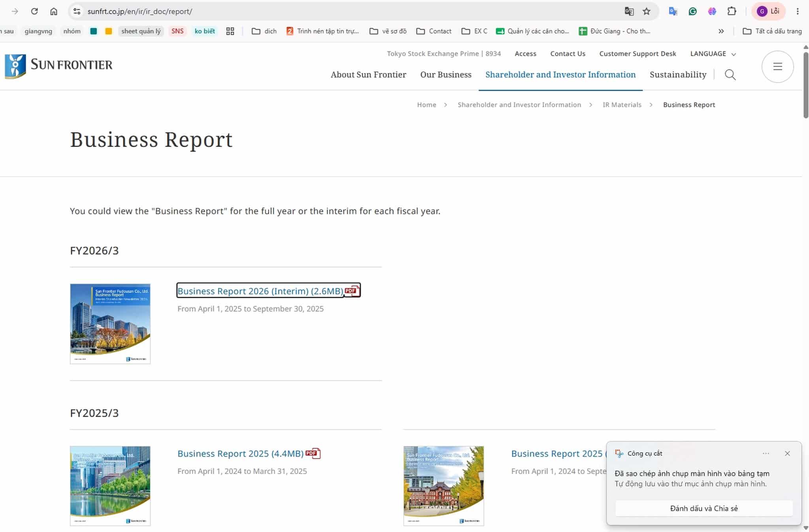This screenshot has width=809, height=532.
Task: Expand the LANGUAGE dropdown
Action: coord(713,54)
